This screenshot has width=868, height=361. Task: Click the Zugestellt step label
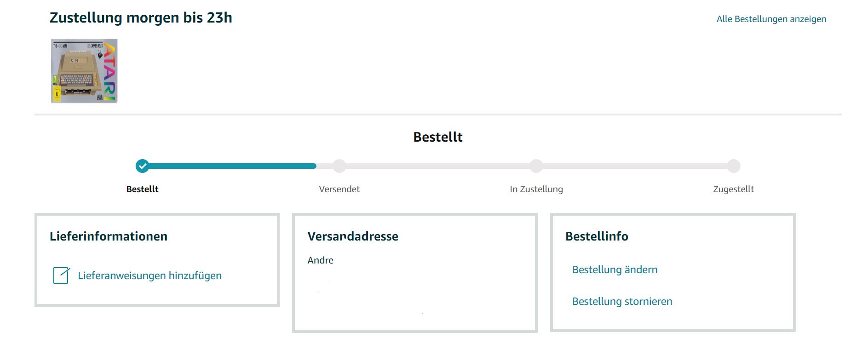[734, 189]
